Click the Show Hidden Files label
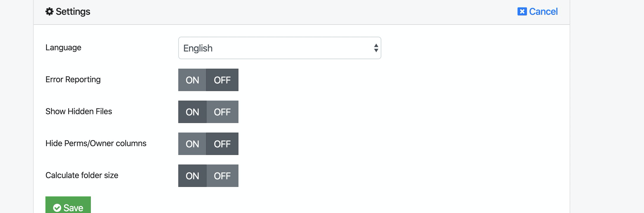 79,112
